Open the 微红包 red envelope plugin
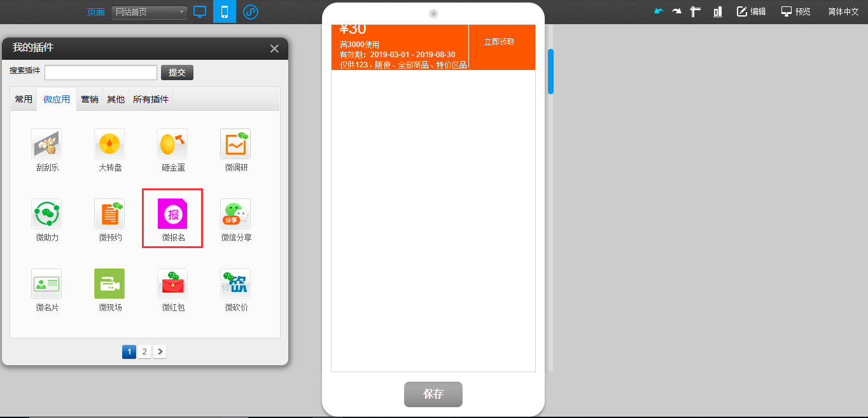Screen dimensions: 868x418 (x=172, y=284)
